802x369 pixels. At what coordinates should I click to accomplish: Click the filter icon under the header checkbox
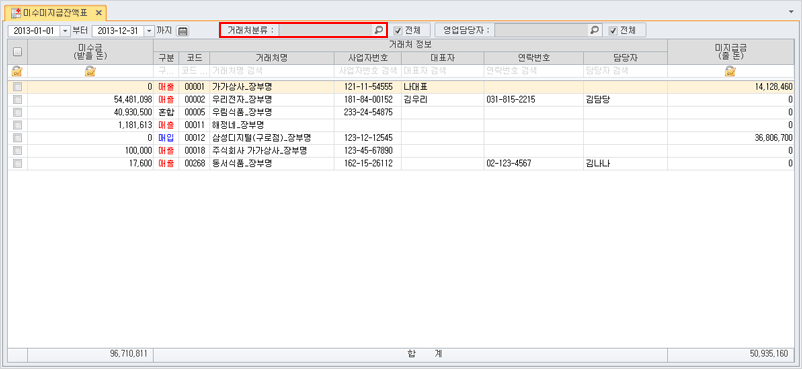(17, 71)
